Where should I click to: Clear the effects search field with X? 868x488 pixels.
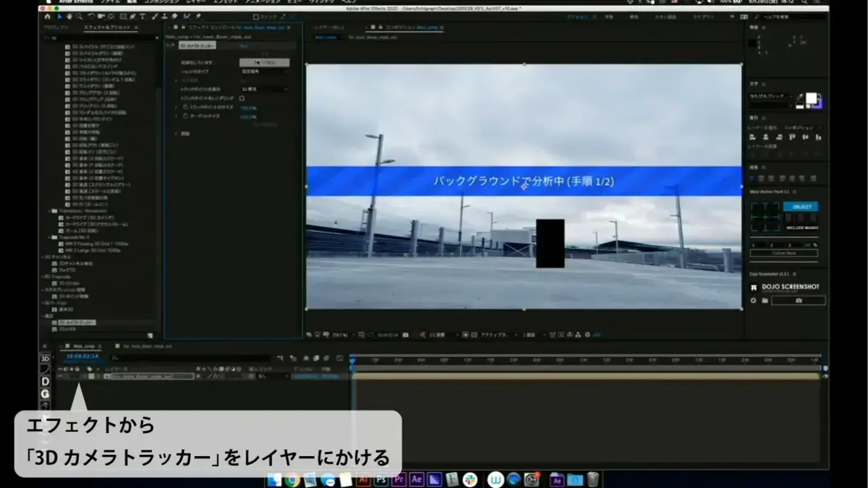point(157,38)
